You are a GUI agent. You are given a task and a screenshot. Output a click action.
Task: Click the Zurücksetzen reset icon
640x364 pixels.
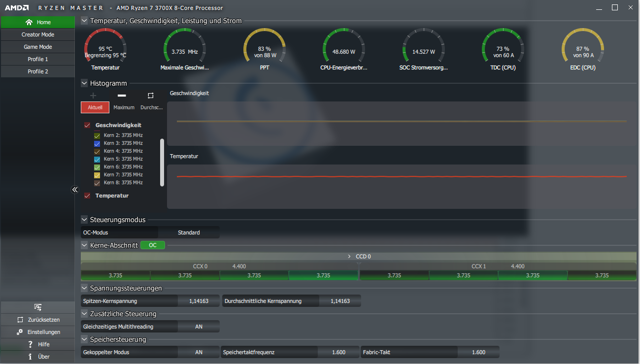coord(20,320)
